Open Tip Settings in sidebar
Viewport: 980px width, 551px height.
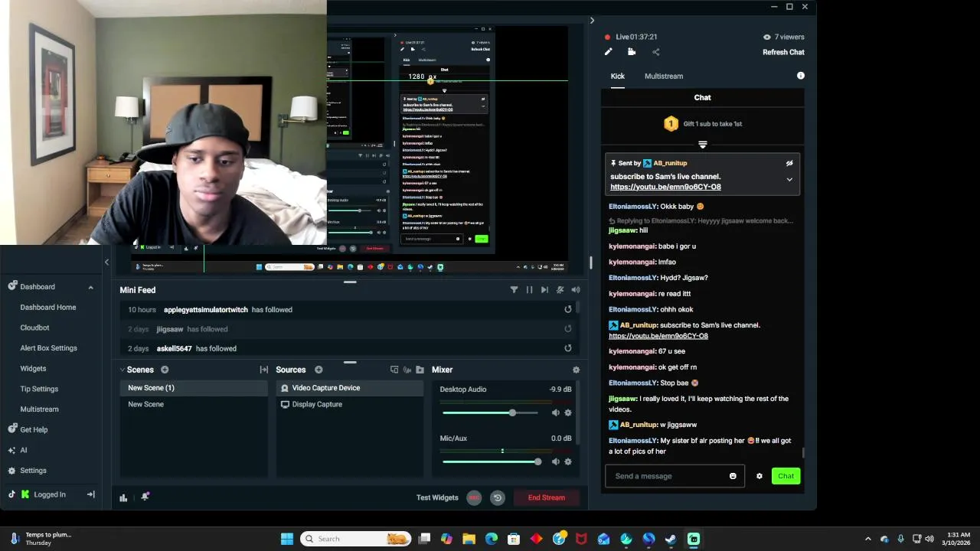(39, 389)
